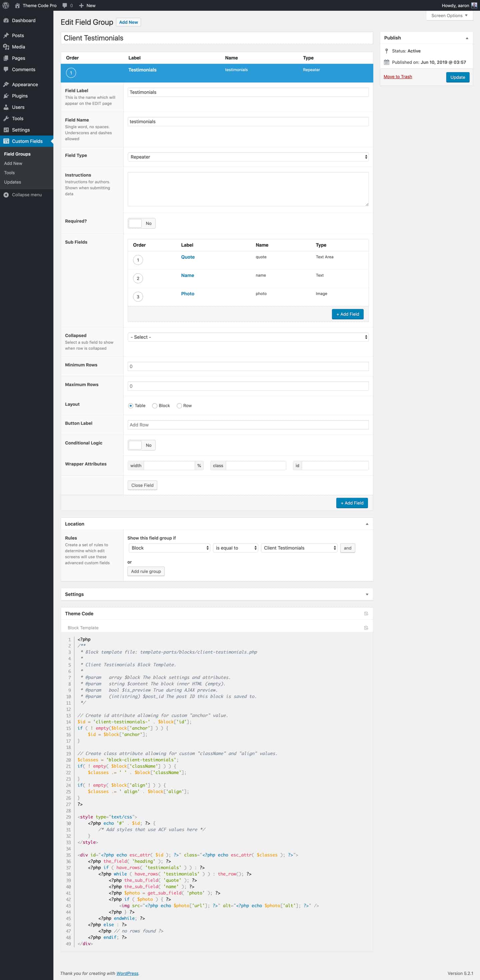The height and width of the screenshot is (980, 480).
Task: Click the plus icon next to New
Action: pos(81,5)
